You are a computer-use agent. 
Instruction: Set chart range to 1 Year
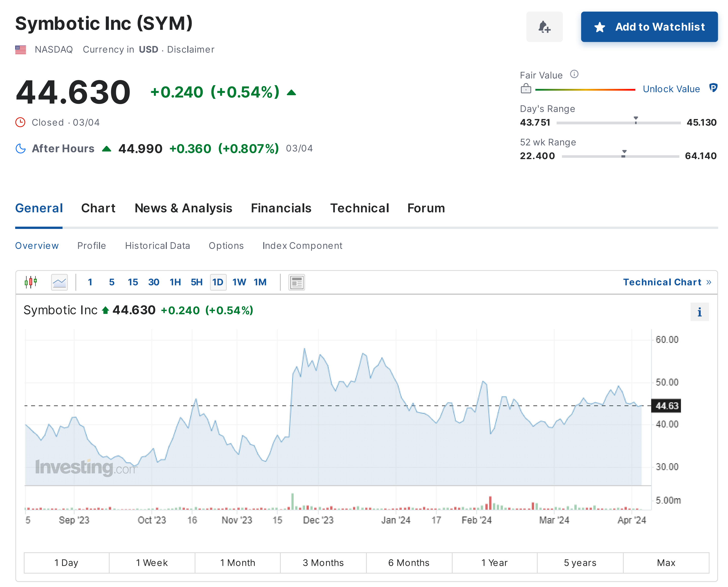click(x=494, y=563)
